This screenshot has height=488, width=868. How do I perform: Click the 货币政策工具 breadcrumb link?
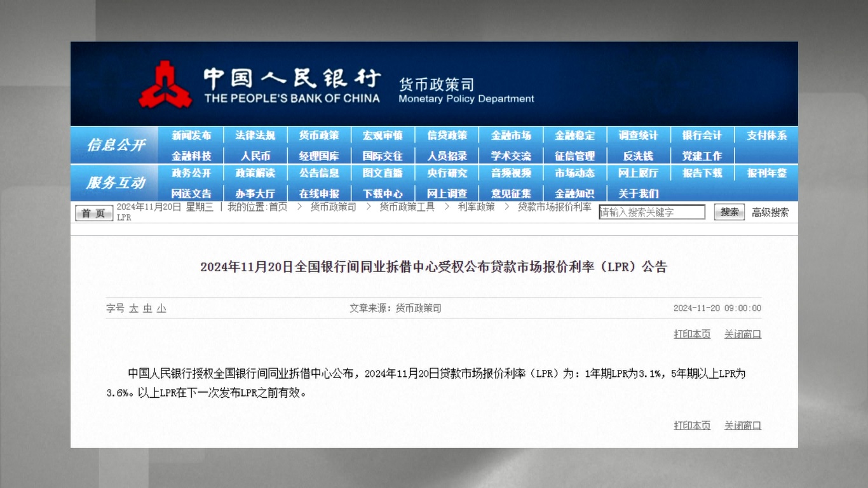407,207
